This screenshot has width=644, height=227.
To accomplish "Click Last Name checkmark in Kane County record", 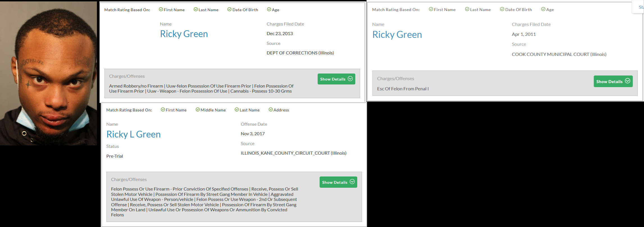I will [x=237, y=110].
